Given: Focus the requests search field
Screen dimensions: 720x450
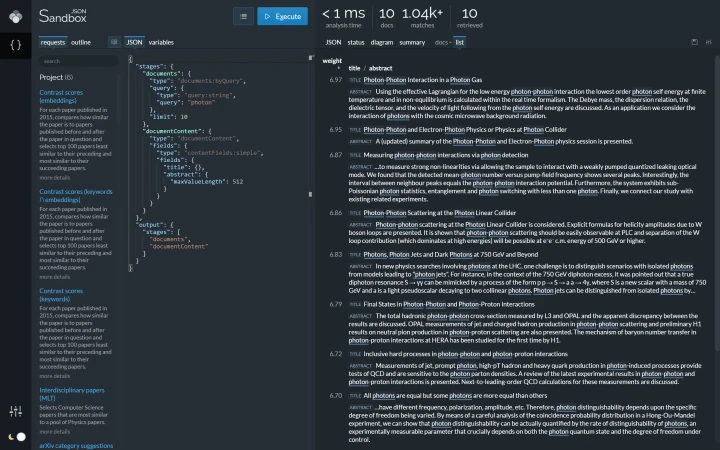Looking at the screenshot, I should coord(78,61).
